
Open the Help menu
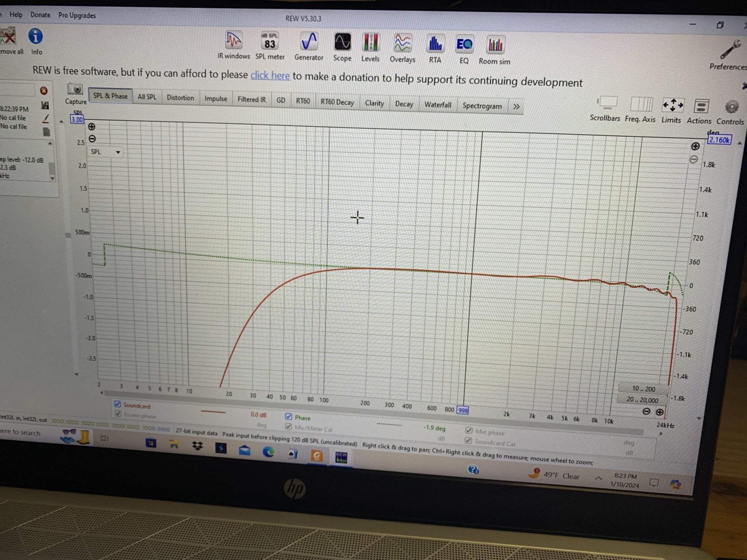(x=16, y=15)
